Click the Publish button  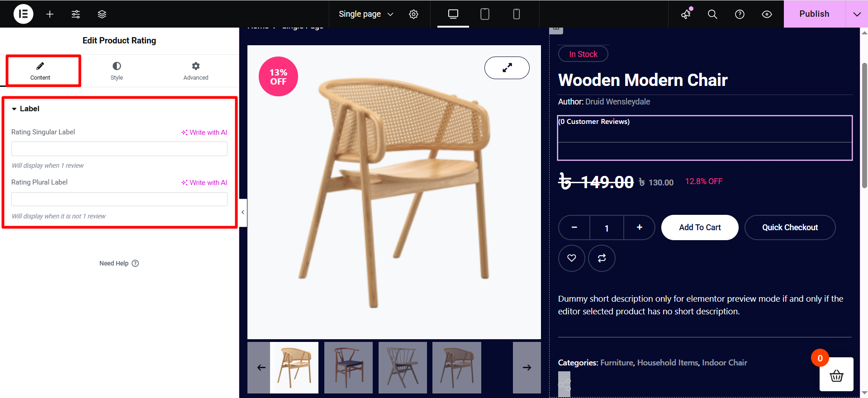coord(814,14)
